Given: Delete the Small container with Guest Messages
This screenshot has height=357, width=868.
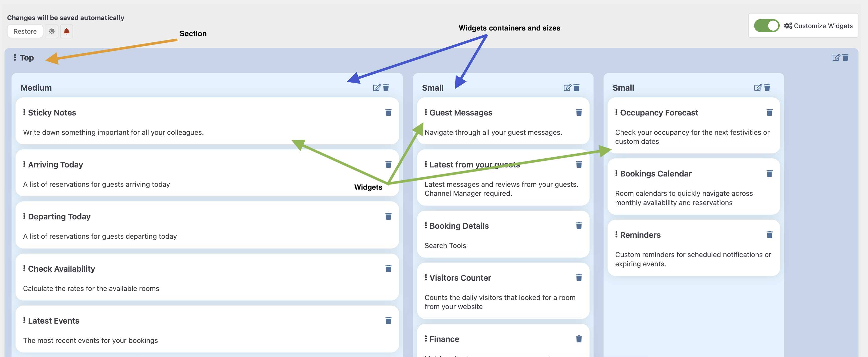Looking at the screenshot, I should pyautogui.click(x=576, y=88).
